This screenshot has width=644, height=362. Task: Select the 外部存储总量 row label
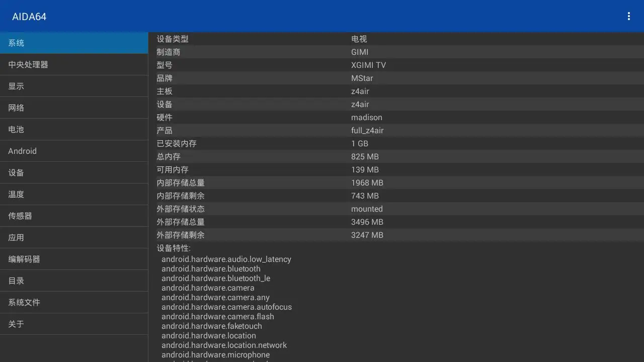[181, 222]
